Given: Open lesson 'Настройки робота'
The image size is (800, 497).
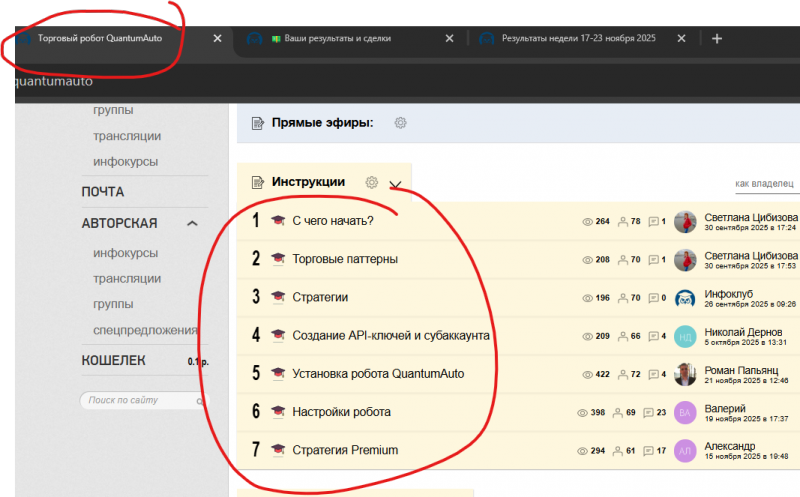Looking at the screenshot, I should pos(341,412).
